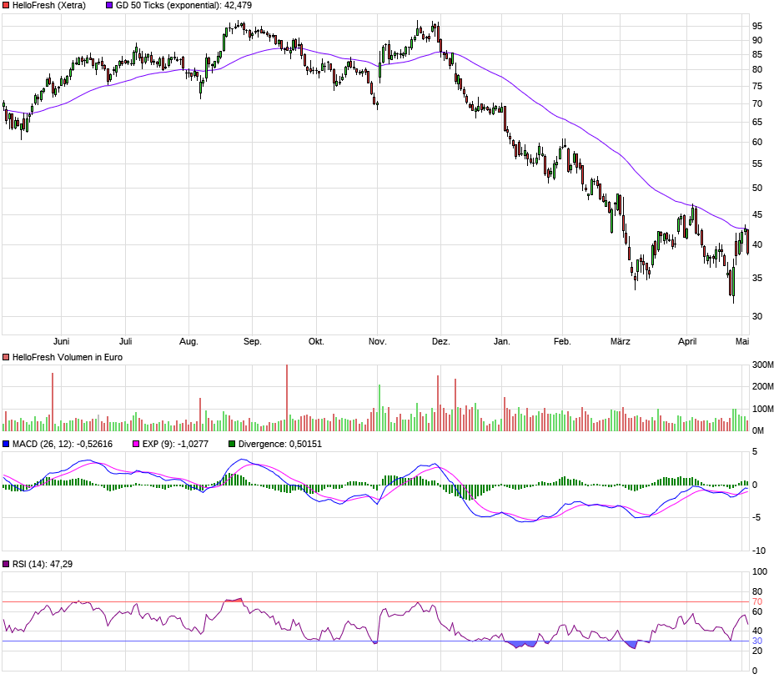Click the green Divergence legend swatch

coord(232,444)
